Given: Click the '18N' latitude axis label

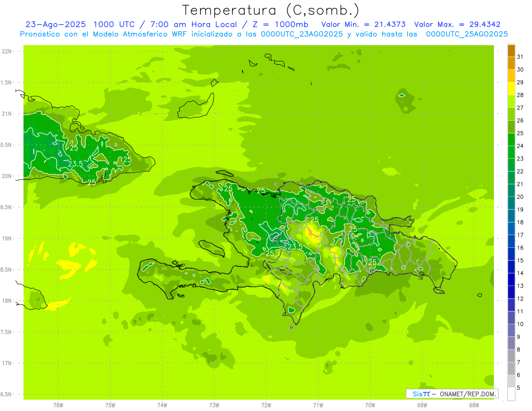Looking at the screenshot, I should tap(7, 301).
